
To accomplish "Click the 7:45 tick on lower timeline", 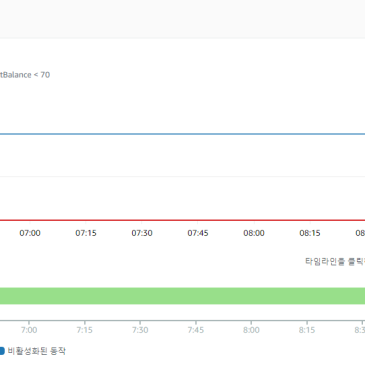I will [196, 330].
